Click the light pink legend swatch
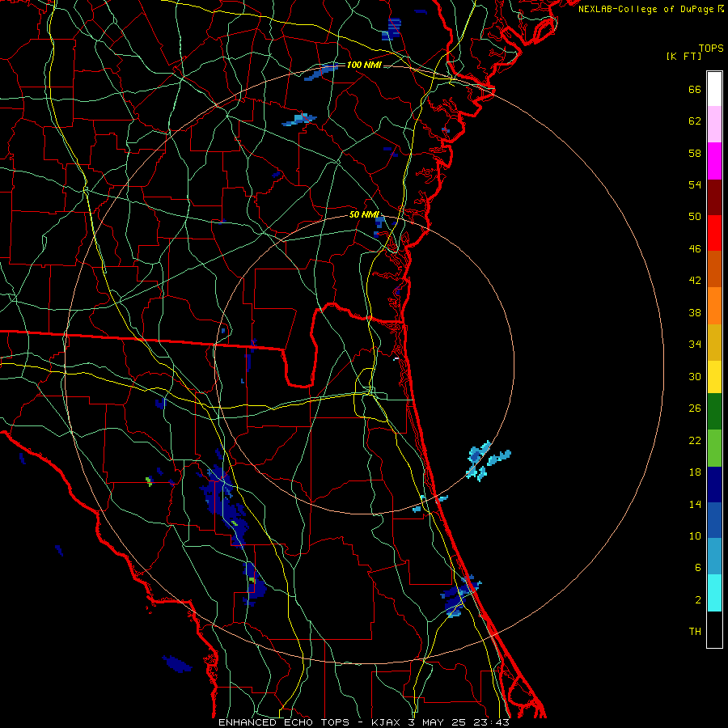The width and height of the screenshot is (728, 728). 714,124
